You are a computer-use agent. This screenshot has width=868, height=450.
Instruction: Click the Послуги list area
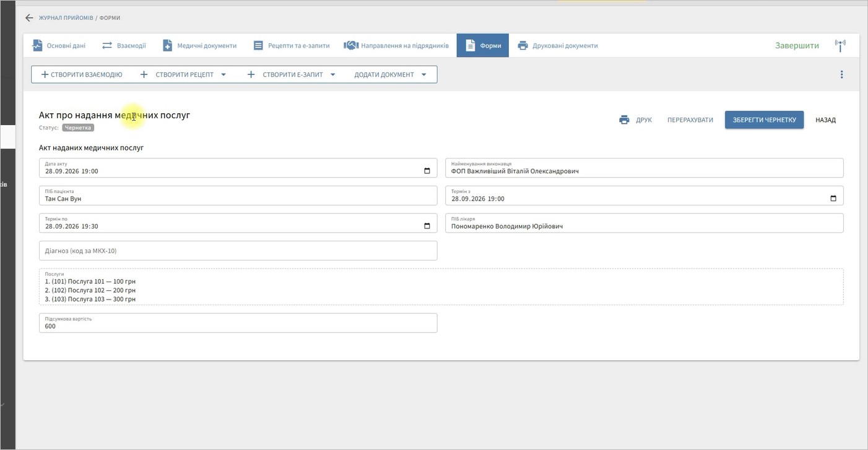[x=441, y=287]
